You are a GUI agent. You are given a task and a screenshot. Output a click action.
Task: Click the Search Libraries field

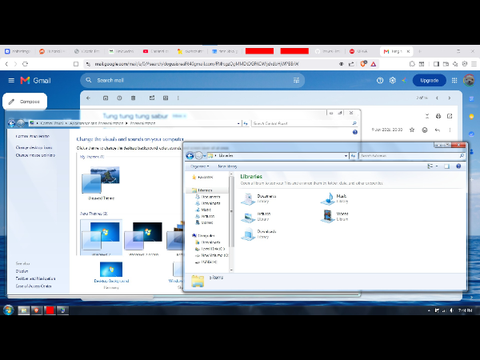[410, 156]
